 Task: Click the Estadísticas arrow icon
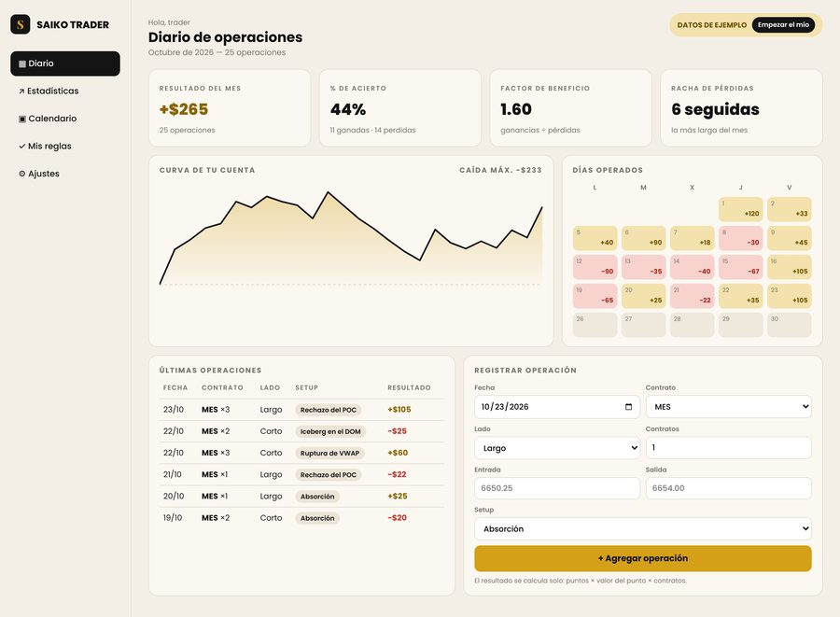[22, 91]
